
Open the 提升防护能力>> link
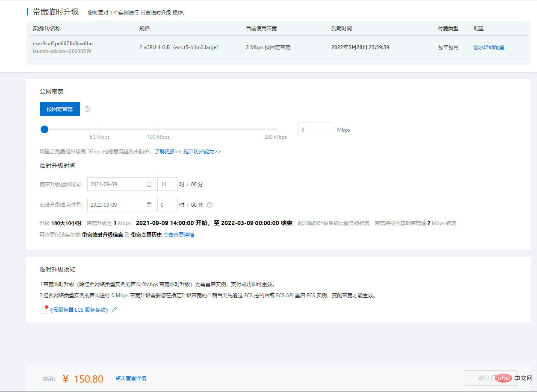(202, 152)
